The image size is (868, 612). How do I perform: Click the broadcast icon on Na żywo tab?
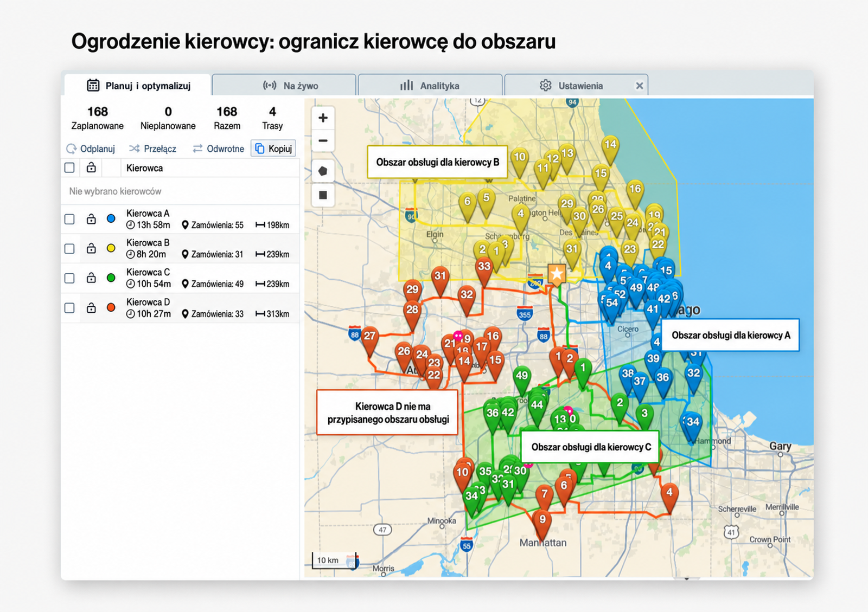(270, 85)
